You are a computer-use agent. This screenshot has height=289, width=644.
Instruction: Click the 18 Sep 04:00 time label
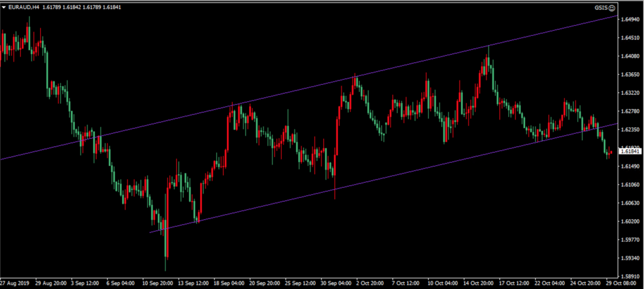tap(229, 284)
